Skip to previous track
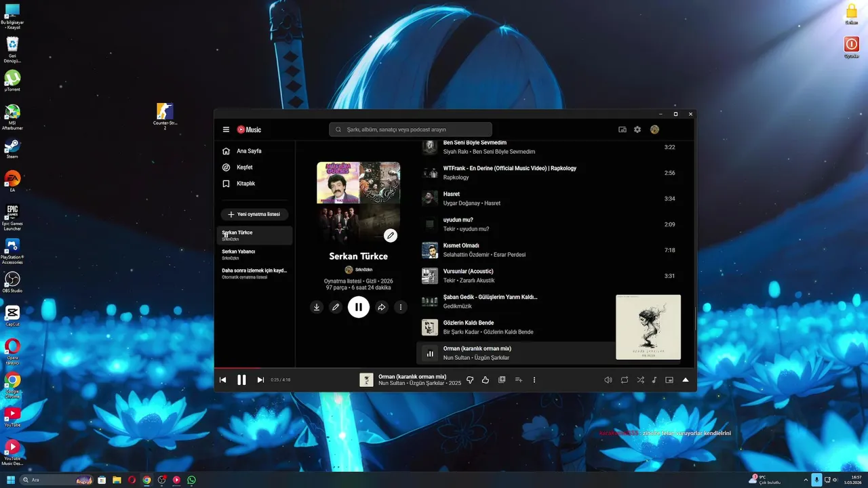The height and width of the screenshot is (488, 868). coord(222,380)
